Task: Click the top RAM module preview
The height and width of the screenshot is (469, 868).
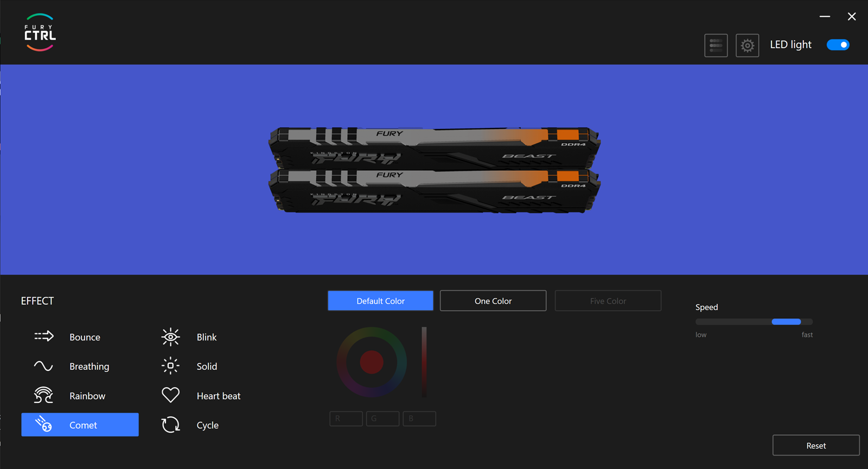Action: tap(435, 147)
